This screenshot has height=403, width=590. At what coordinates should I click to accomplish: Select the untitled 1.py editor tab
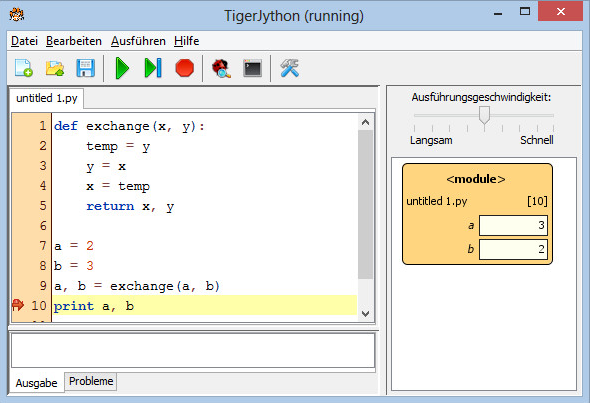[x=47, y=98]
